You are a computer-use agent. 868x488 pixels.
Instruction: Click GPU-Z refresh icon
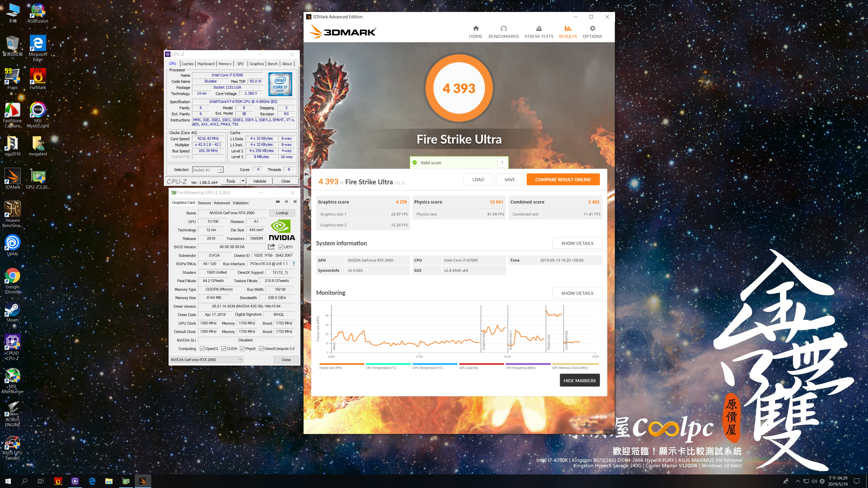(x=286, y=202)
